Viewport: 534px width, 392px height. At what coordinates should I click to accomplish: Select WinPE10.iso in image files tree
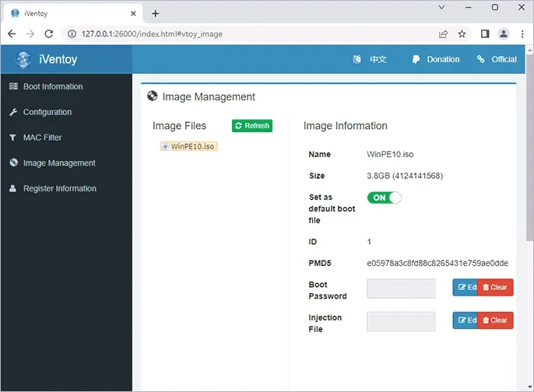click(x=192, y=146)
